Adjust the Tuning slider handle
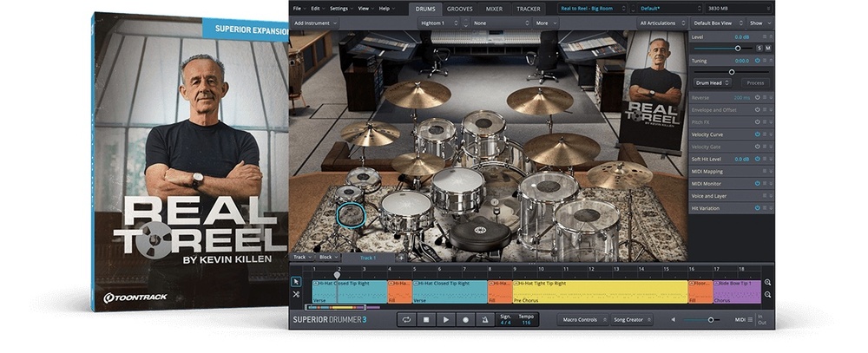 point(731,72)
